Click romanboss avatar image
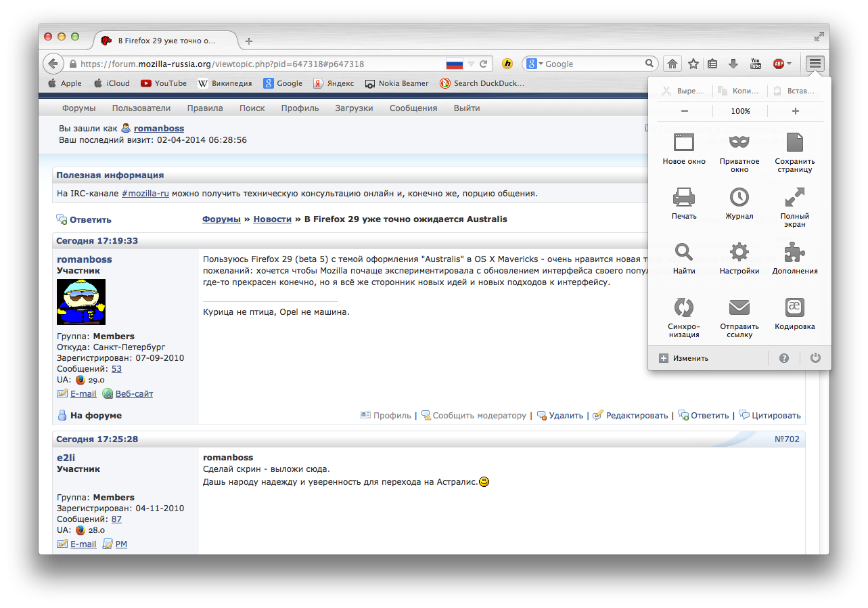Screen dimensions: 868x608 [x=81, y=302]
